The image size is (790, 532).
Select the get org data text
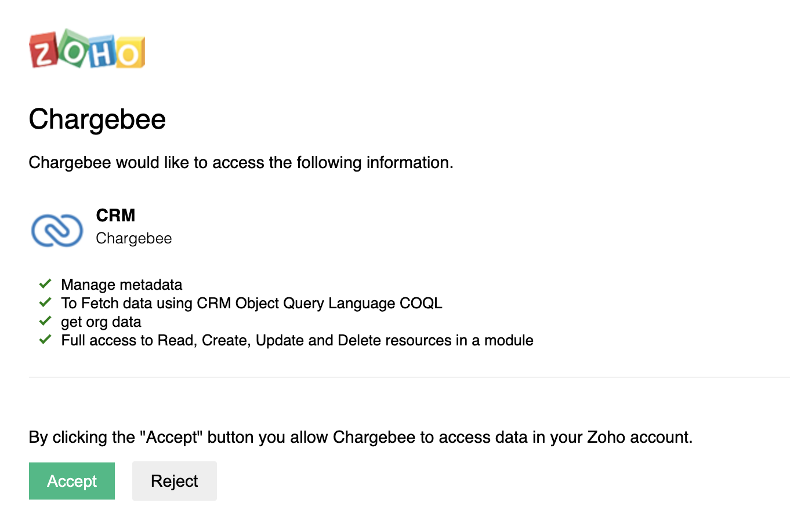(101, 322)
